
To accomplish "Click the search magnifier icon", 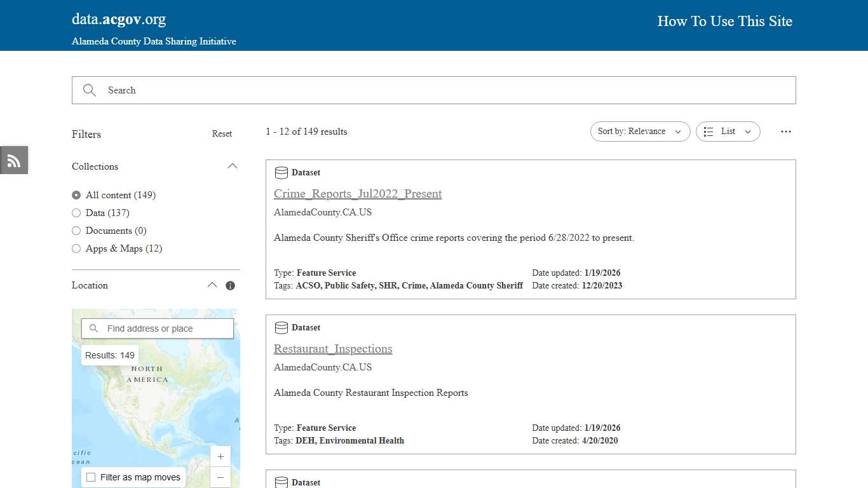I will (89, 90).
